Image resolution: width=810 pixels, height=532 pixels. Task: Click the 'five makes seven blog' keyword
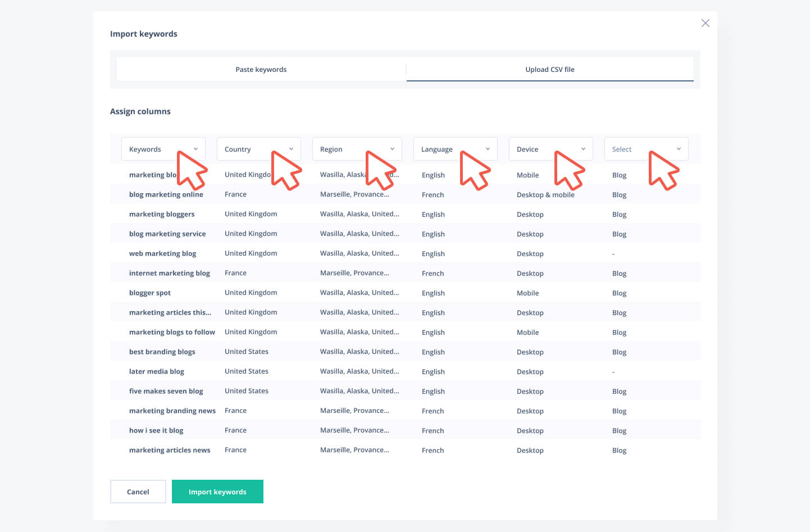(166, 391)
